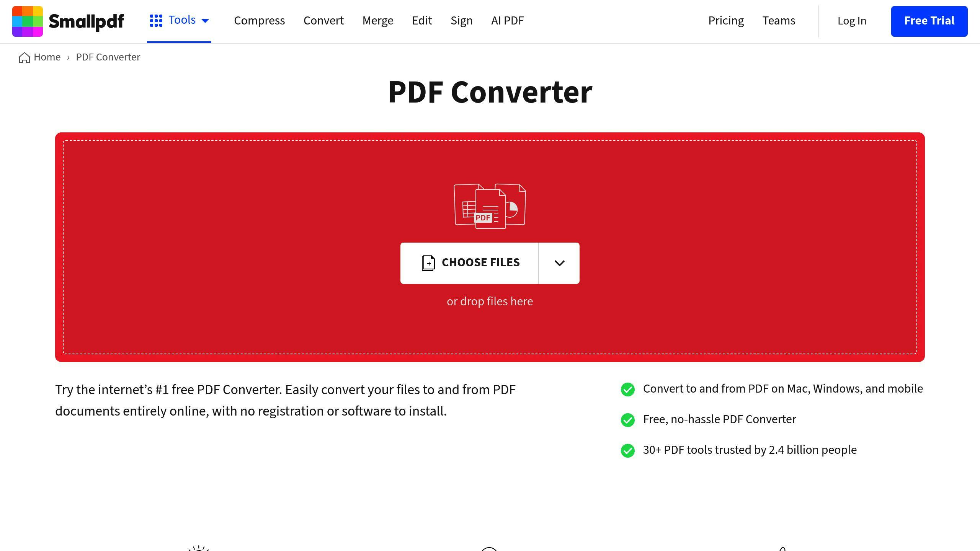The width and height of the screenshot is (980, 551).
Task: Click the Merge tool icon in navbar
Action: (x=377, y=21)
